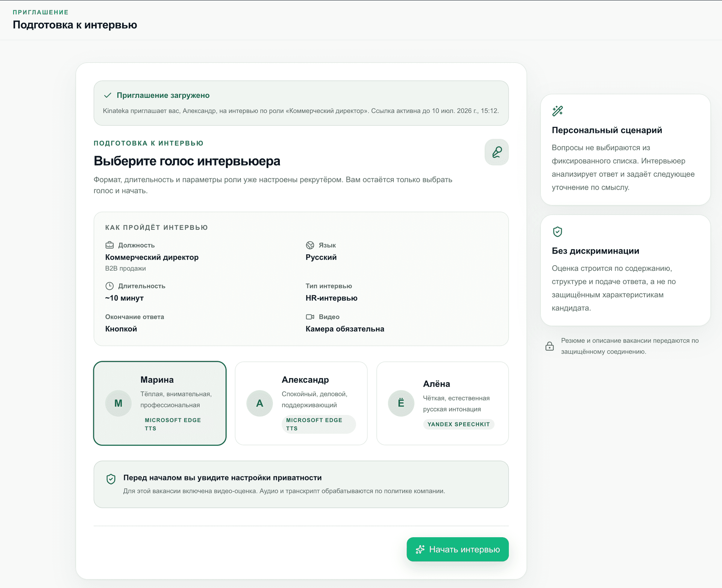722x588 pixels.
Task: Click the Ё avatar on the Алёна card
Action: [401, 403]
